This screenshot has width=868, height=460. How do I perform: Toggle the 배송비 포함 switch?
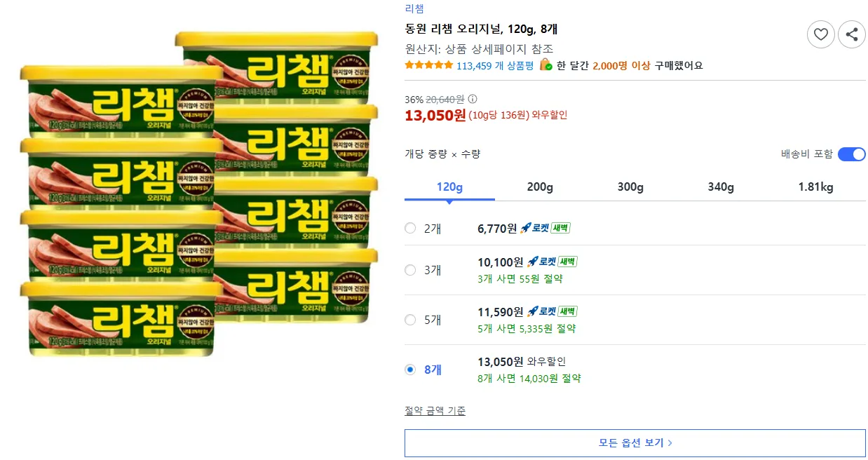(x=852, y=154)
